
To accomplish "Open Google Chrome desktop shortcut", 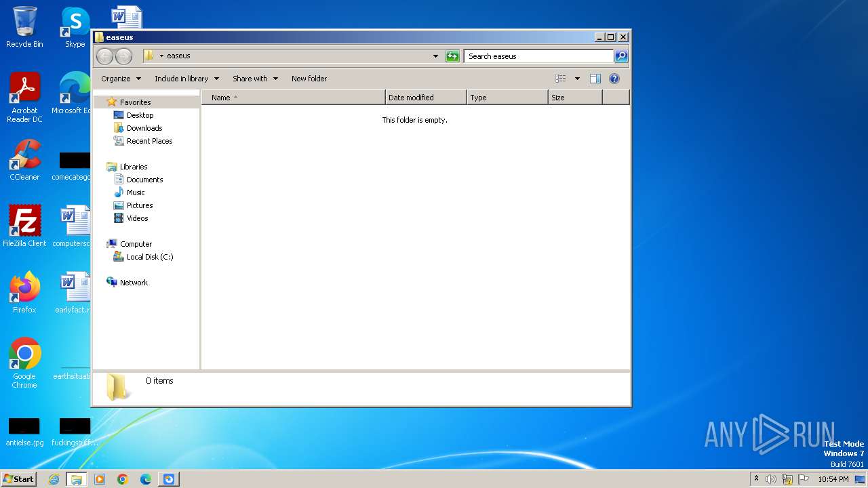I will click(24, 363).
